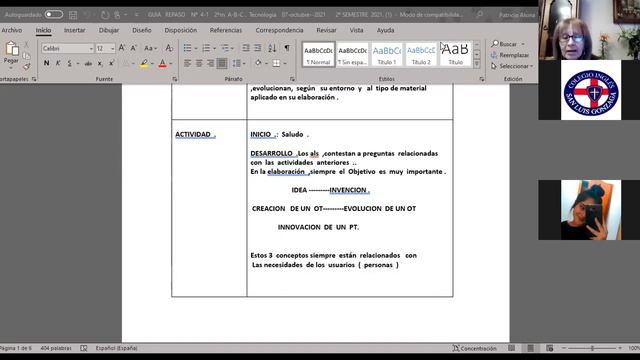Open the Disposición tab

180,30
